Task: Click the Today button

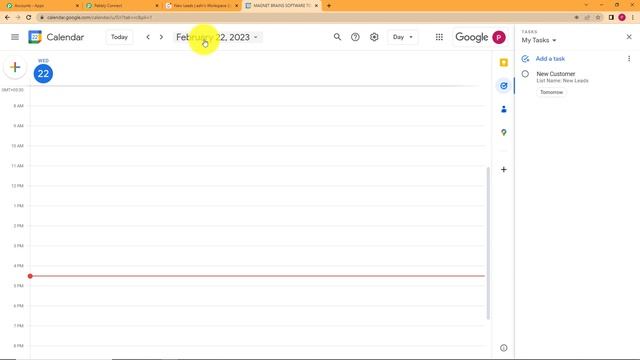Action: (119, 37)
